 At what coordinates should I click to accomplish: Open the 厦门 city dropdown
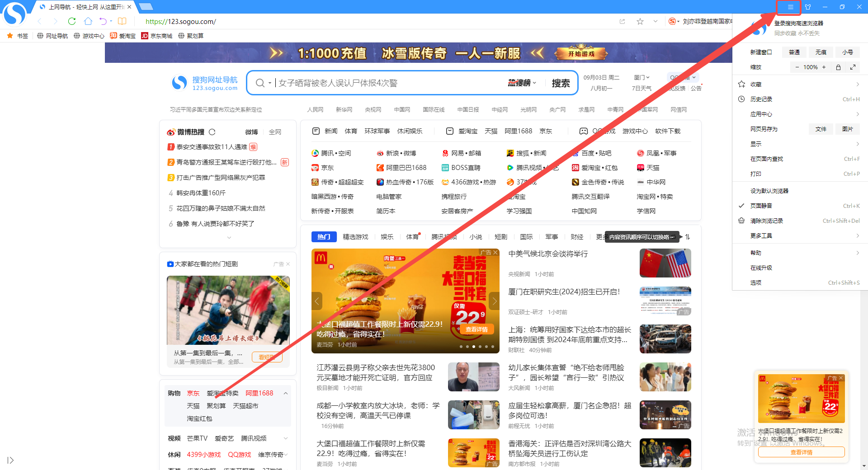tap(642, 77)
